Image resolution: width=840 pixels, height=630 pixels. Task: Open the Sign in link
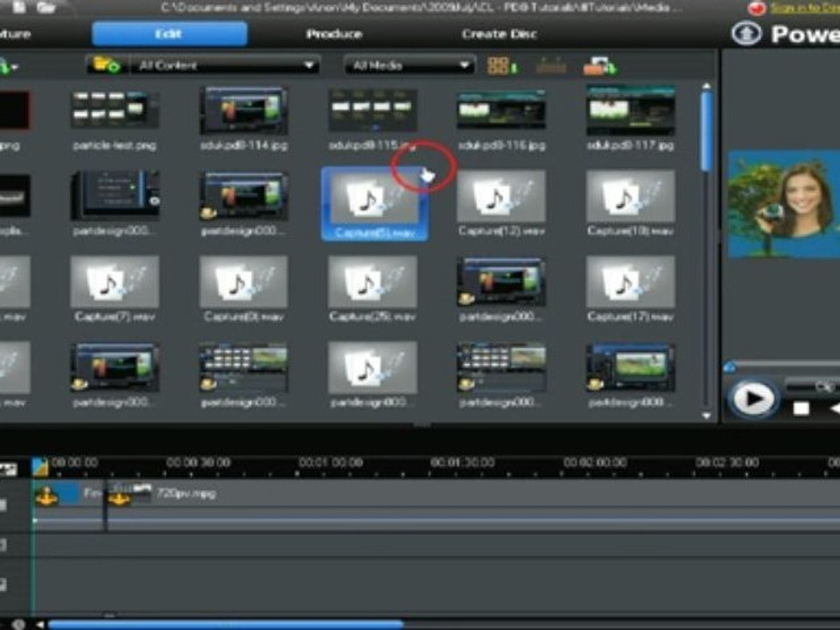coord(804,8)
